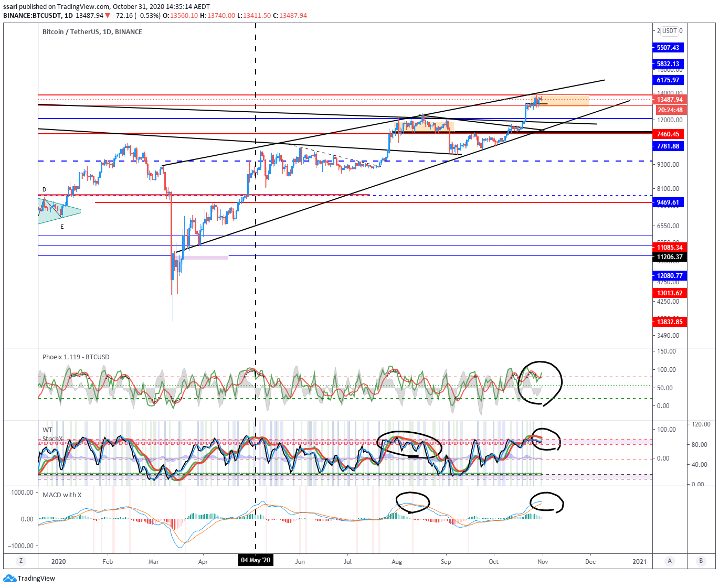Click the MACD with X indicator title
This screenshot has width=719, height=588.
(x=62, y=495)
